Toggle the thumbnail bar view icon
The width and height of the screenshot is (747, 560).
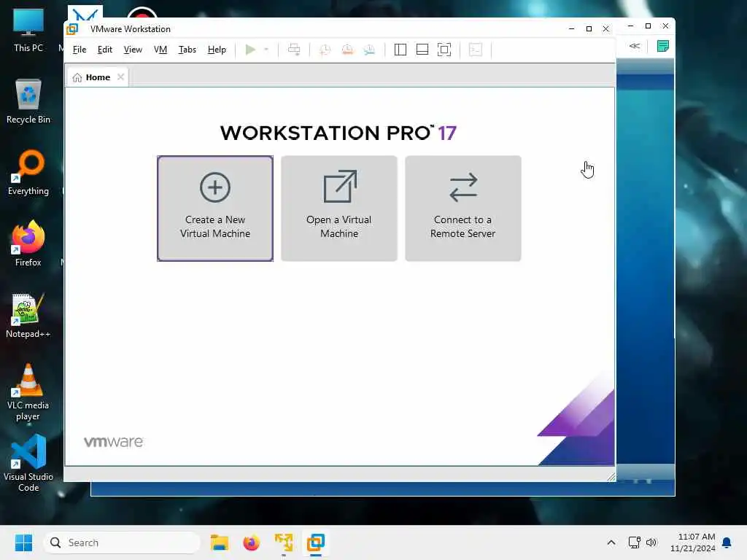click(422, 50)
